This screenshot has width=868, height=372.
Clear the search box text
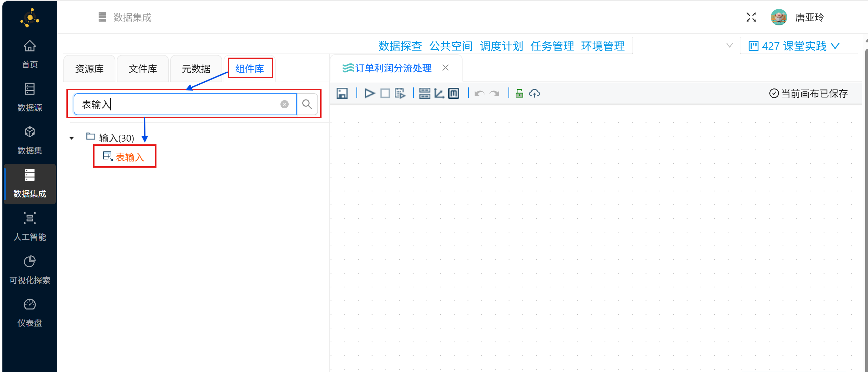point(284,104)
